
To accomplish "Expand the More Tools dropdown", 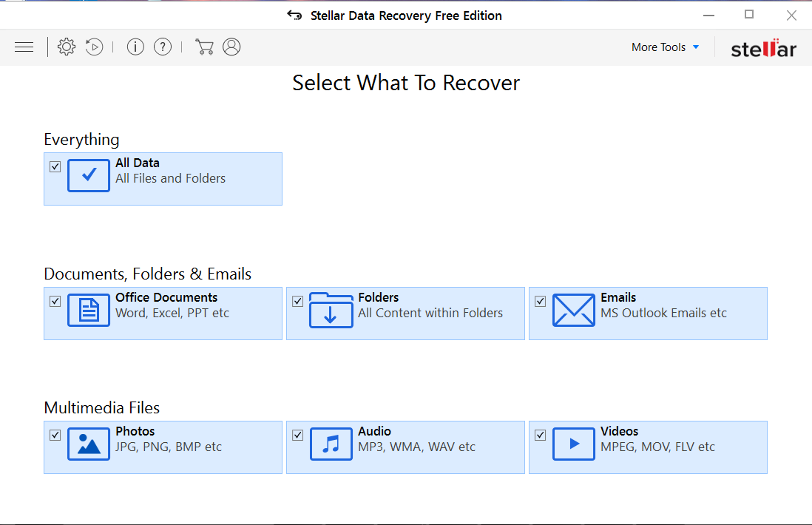I will pos(665,47).
